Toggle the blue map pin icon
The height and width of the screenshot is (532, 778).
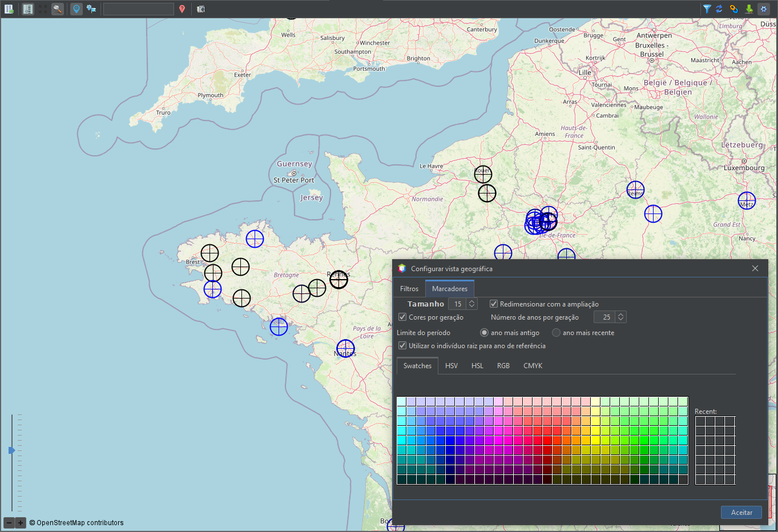(76, 9)
